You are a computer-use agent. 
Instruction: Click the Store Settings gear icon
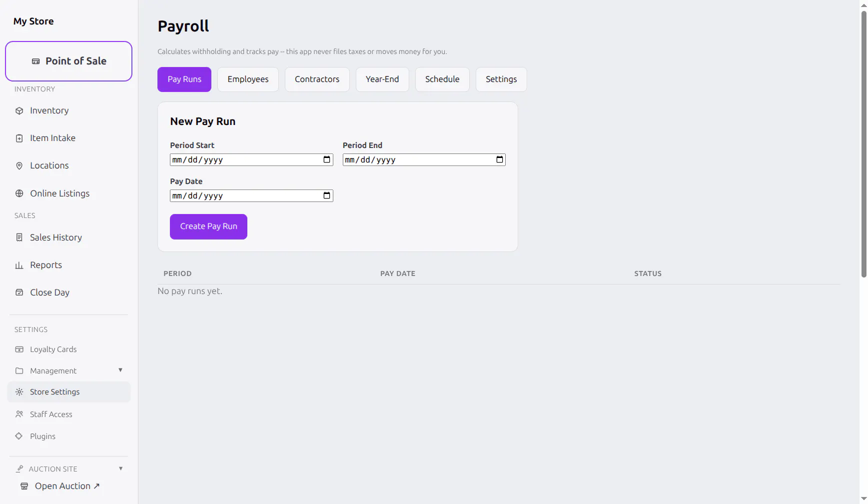(19, 392)
